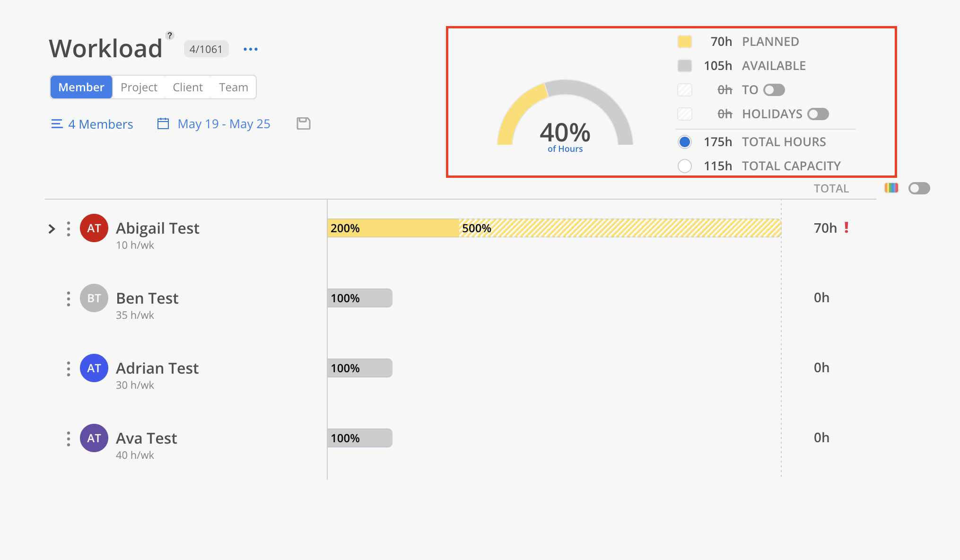
Task: Click the color-coding palette icon near TOTAL
Action: click(x=891, y=188)
